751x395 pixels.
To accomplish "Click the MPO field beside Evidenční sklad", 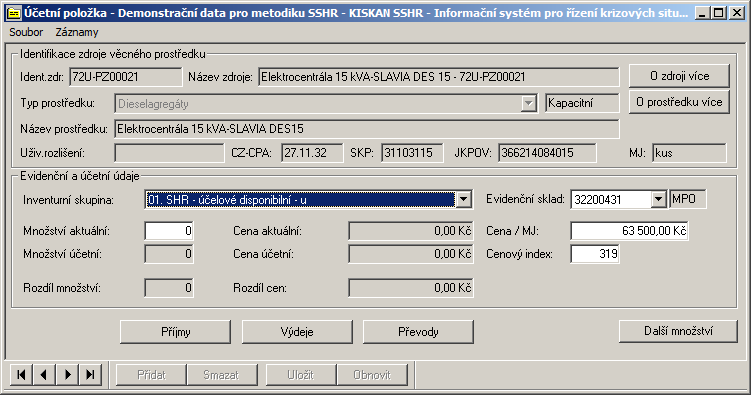I will (688, 199).
